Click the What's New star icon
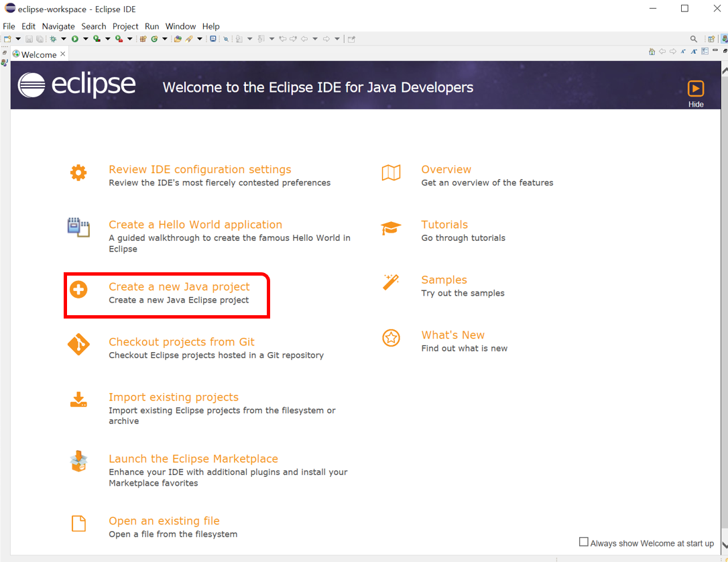Image resolution: width=728 pixels, height=562 pixels. (391, 338)
